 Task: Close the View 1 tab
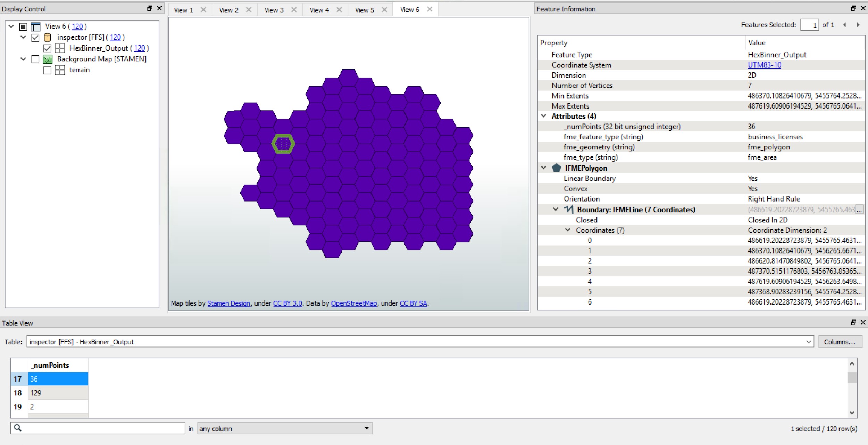(203, 10)
